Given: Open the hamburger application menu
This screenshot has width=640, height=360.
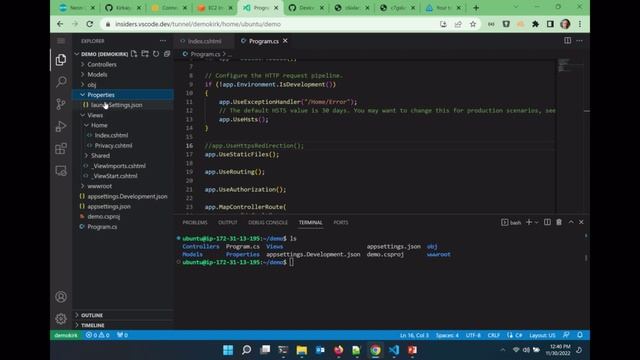Looking at the screenshot, I should (x=61, y=41).
